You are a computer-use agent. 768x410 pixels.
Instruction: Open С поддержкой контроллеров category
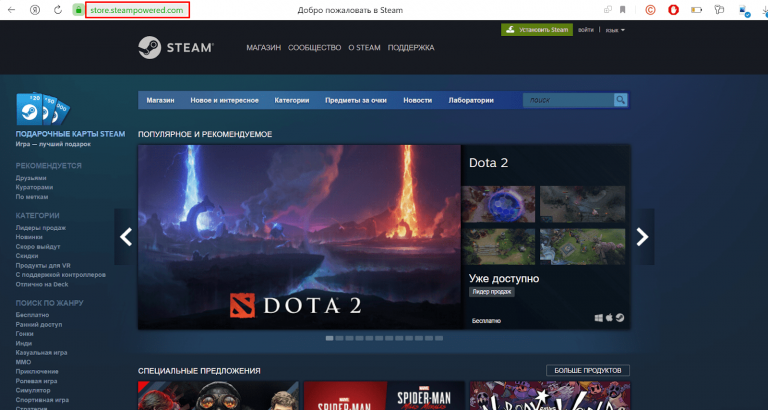point(61,275)
